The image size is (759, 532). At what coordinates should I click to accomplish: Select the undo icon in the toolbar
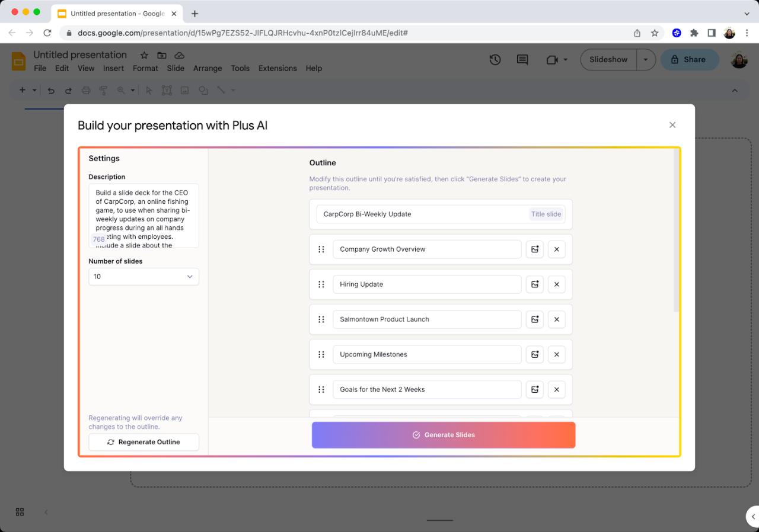[50, 90]
